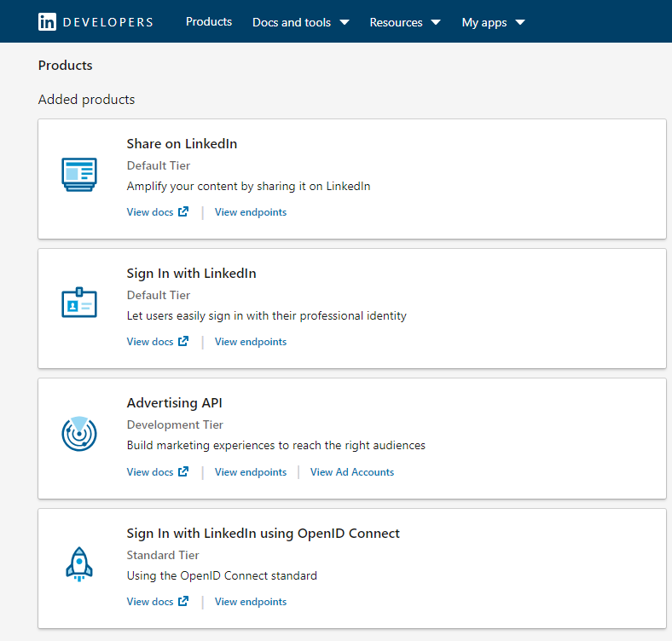
Task: Click the Share on LinkedIn newspaper icon
Action: (79, 175)
